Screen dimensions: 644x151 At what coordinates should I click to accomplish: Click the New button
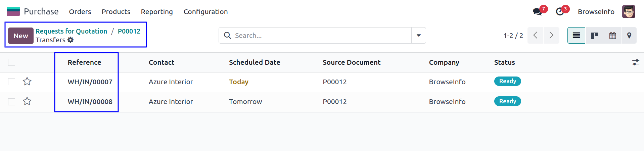pyautogui.click(x=21, y=36)
